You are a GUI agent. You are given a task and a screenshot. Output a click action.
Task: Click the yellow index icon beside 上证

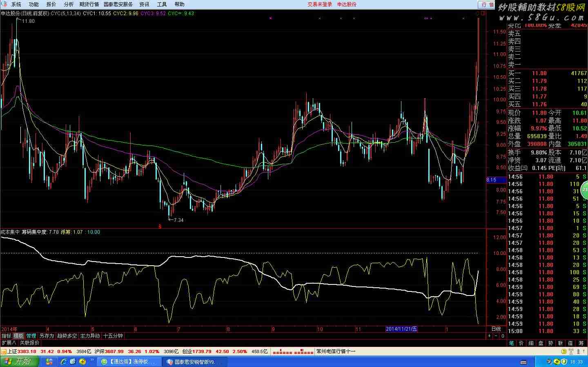pos(4,351)
